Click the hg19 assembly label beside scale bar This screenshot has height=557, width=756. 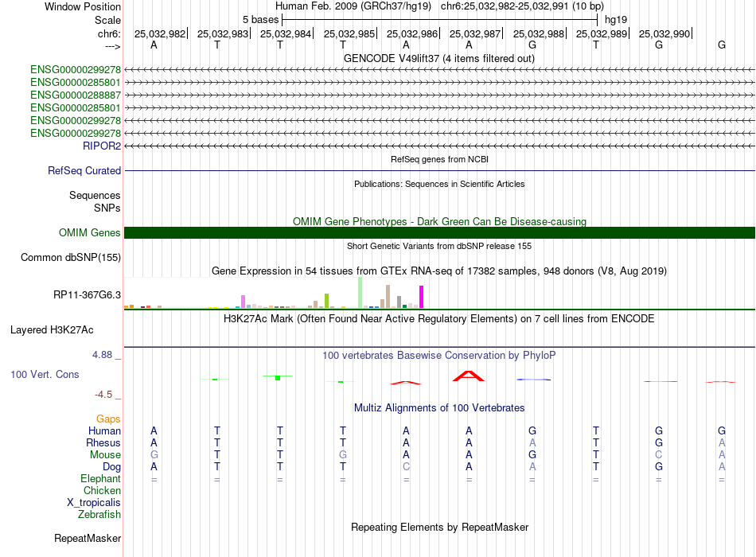[x=616, y=20]
